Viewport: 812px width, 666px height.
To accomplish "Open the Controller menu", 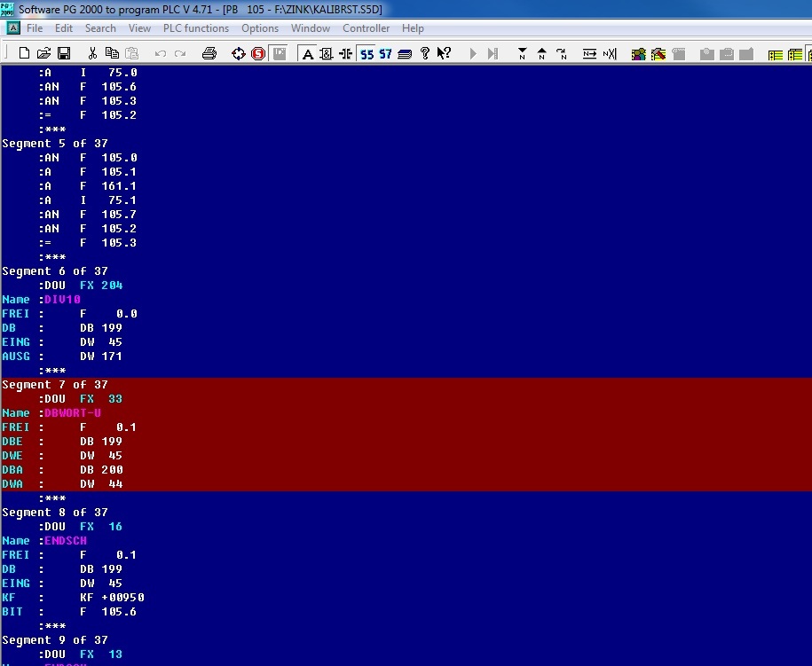I will pos(366,28).
